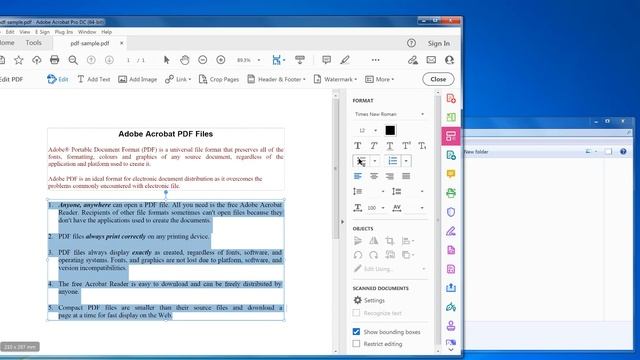Send file by email envelope icon
Screen dimensions: 640x360
pos(431,60)
